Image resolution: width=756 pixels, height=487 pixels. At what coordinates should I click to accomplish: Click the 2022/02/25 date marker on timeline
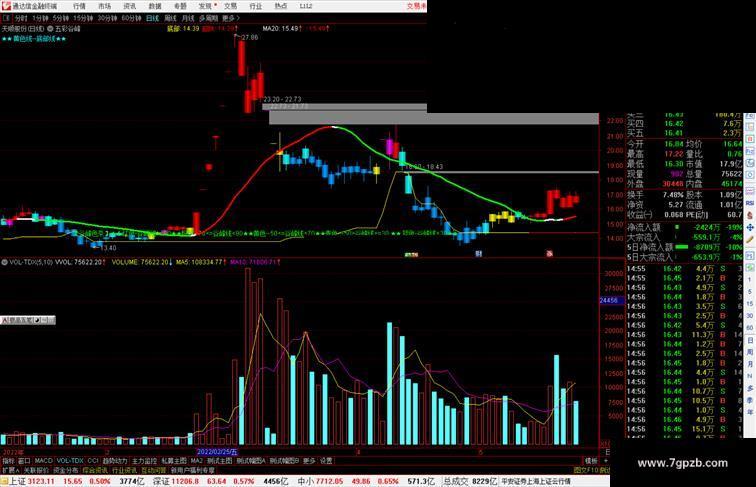217,452
